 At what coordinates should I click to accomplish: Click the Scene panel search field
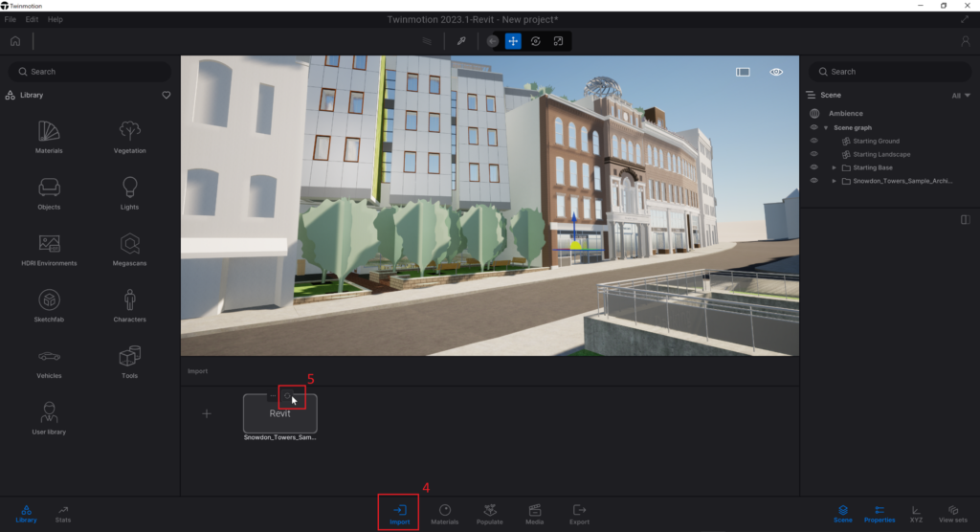890,72
